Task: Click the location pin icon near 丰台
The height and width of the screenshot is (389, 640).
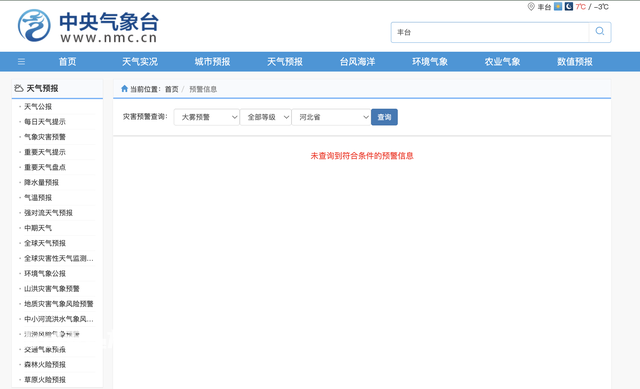Action: click(531, 7)
